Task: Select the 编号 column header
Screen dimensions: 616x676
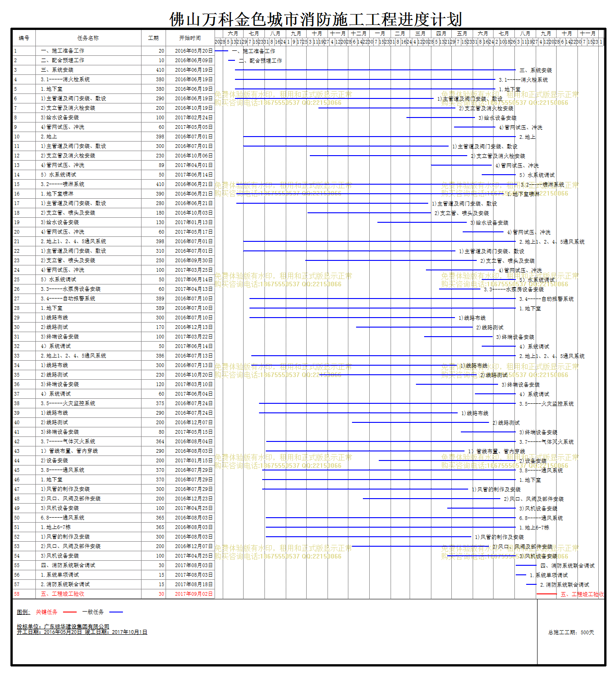Action: coord(24,38)
